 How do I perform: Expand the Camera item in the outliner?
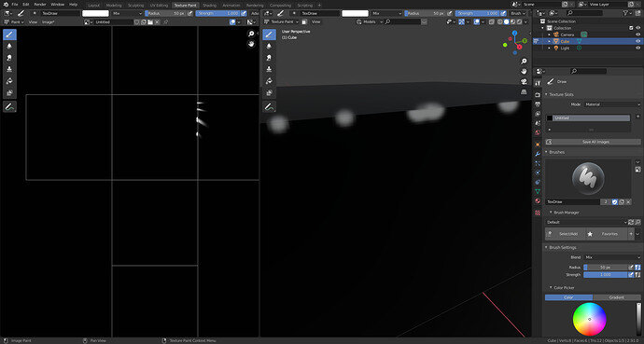(550, 34)
